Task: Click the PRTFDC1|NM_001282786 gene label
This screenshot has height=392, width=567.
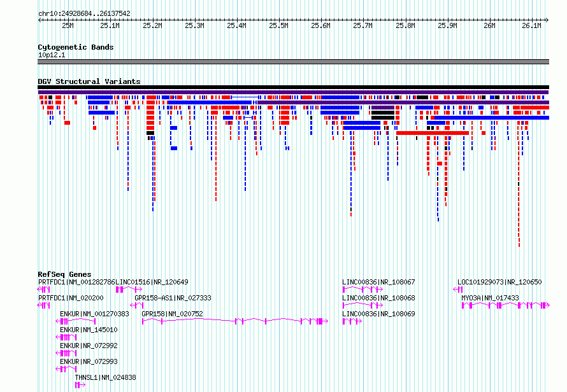Action: (76, 282)
